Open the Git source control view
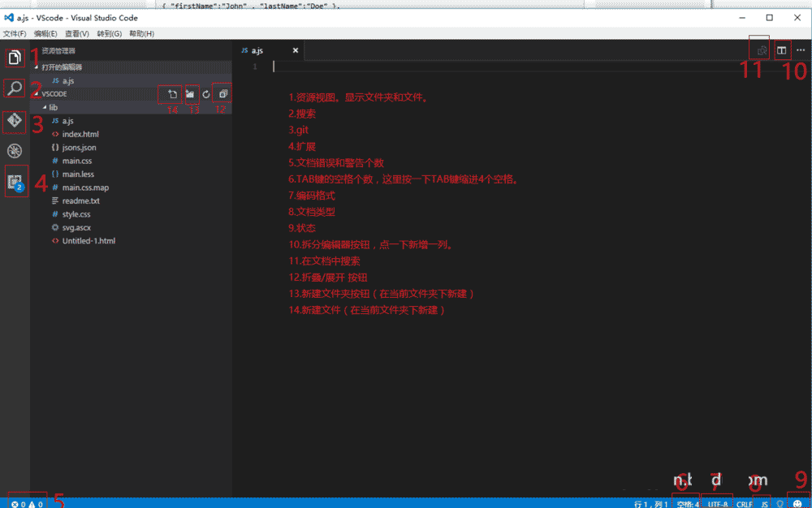 point(14,122)
